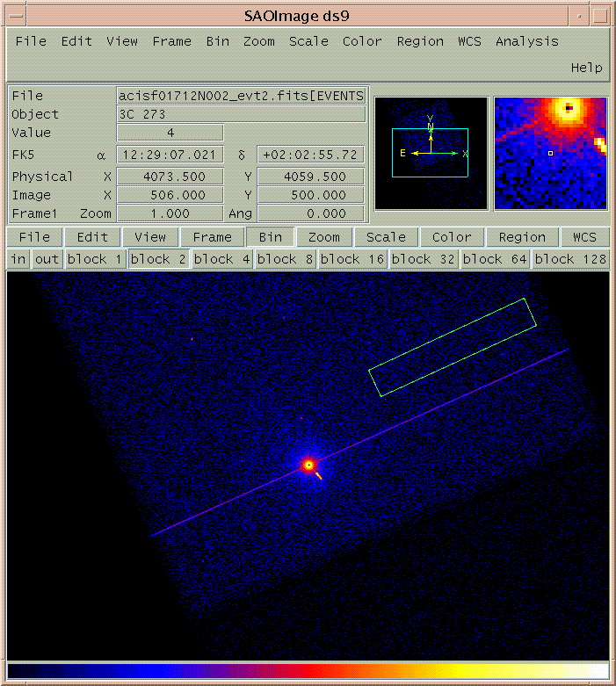Select block 2 binning
Screen dimensions: 616x686
[x=158, y=259]
